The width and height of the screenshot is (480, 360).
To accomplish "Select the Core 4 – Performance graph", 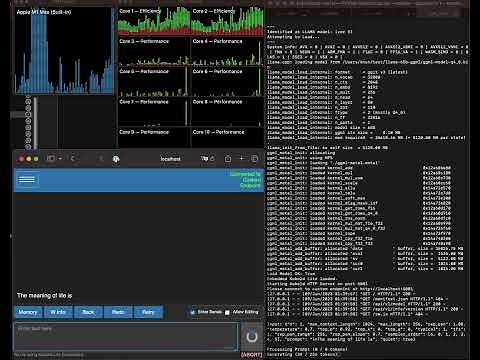I will [228, 51].
